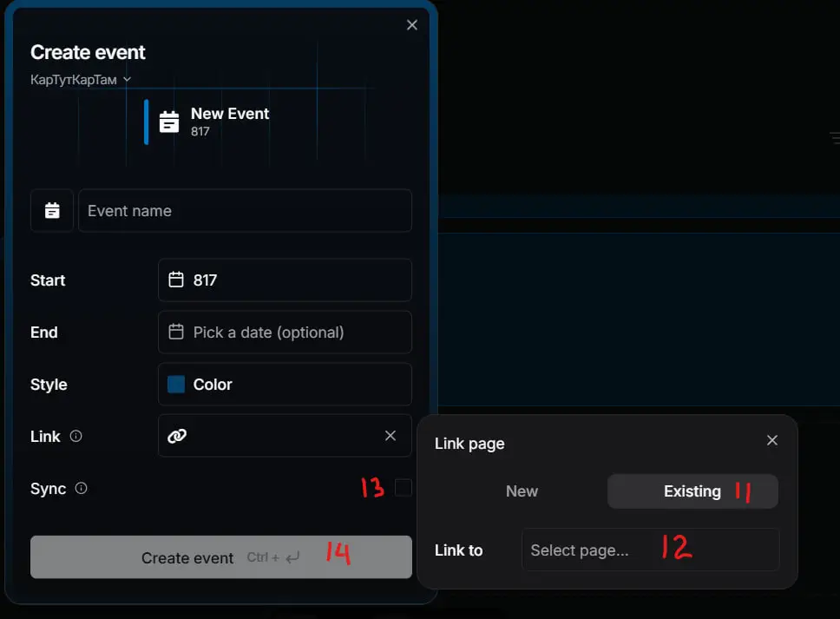Clear the Link field with its X icon

coord(390,436)
